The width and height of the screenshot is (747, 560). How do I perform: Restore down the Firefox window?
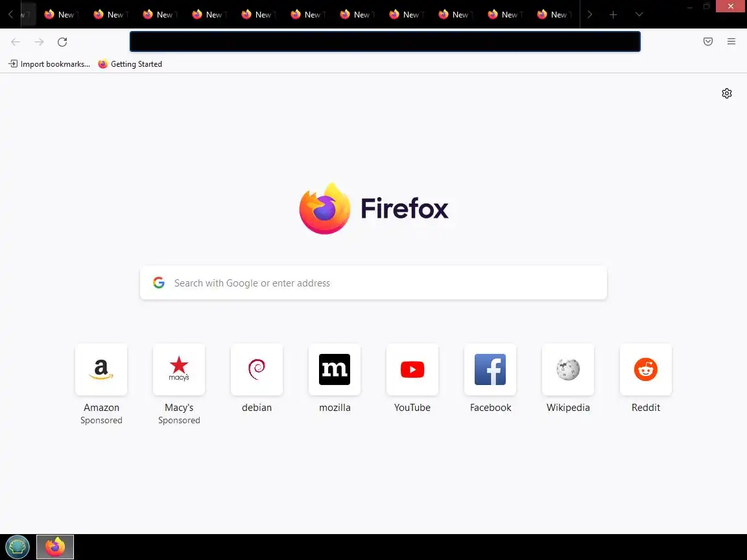(707, 6)
